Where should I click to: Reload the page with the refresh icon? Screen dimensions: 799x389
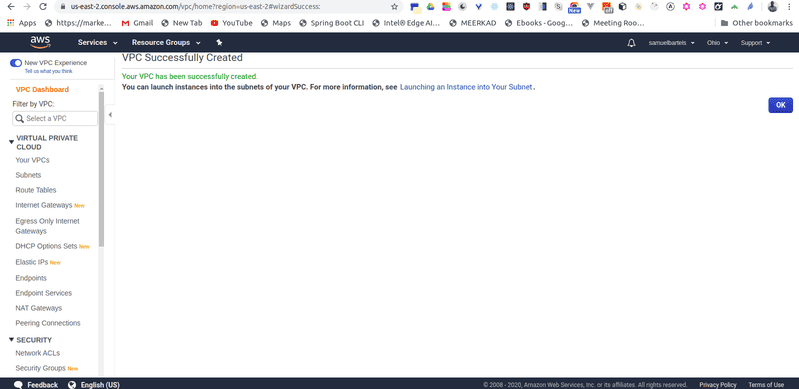43,7
